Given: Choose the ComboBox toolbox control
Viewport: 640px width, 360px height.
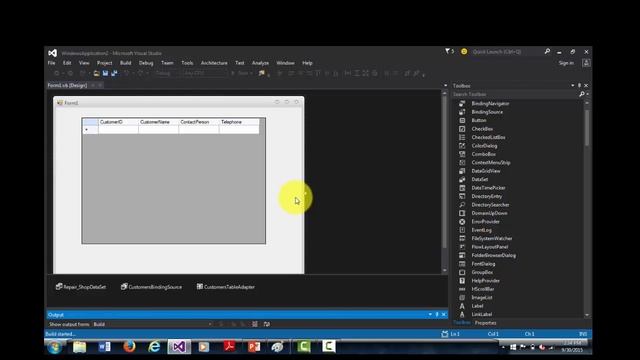Looking at the screenshot, I should [484, 154].
